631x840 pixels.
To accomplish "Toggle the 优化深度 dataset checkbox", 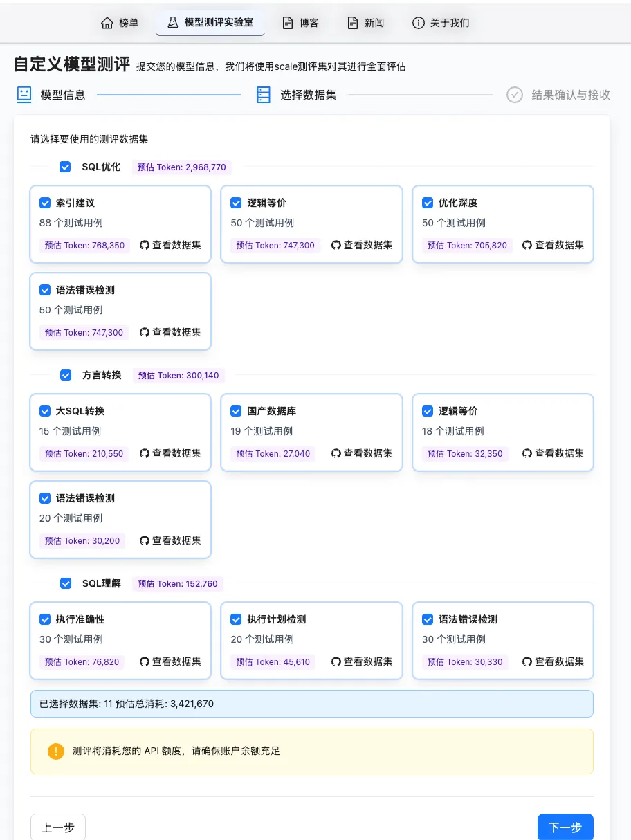I will point(428,203).
